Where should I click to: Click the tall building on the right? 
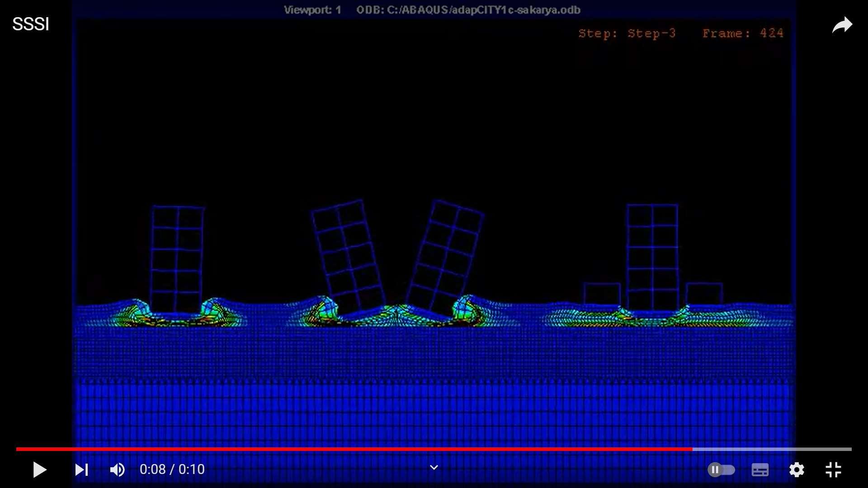coord(652,257)
